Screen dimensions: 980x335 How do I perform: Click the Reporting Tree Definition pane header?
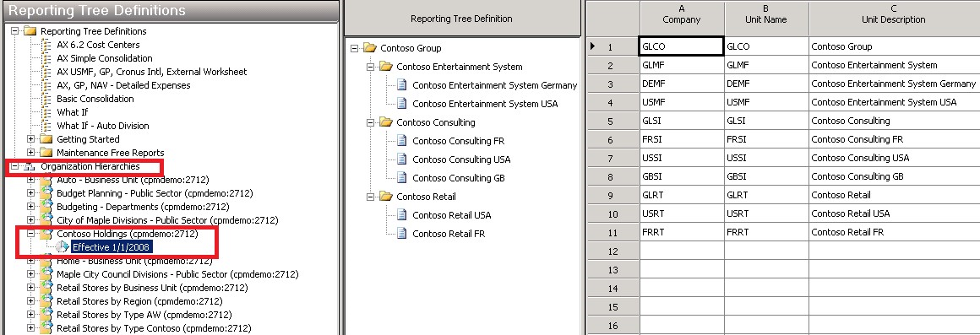tap(461, 19)
